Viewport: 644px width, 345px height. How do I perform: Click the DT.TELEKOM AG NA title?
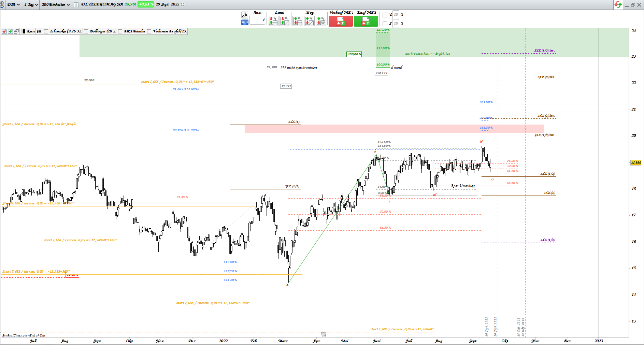[102, 4]
